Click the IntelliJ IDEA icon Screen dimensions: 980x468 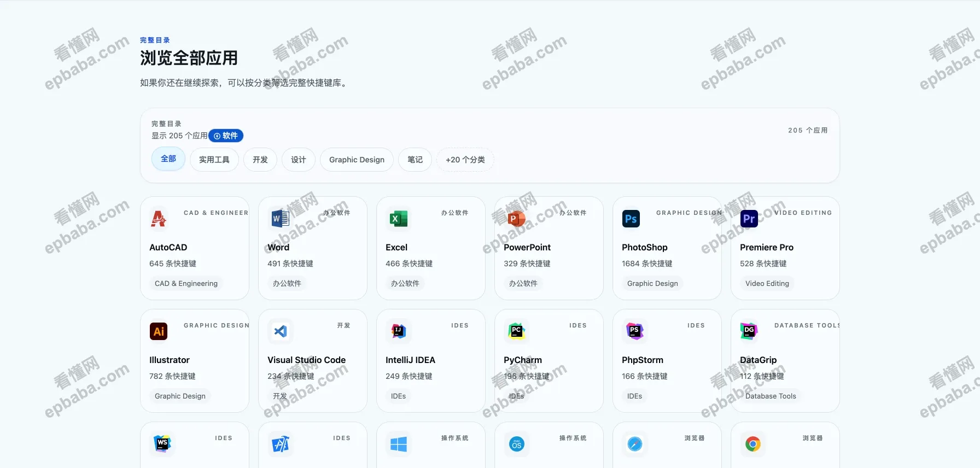(399, 331)
